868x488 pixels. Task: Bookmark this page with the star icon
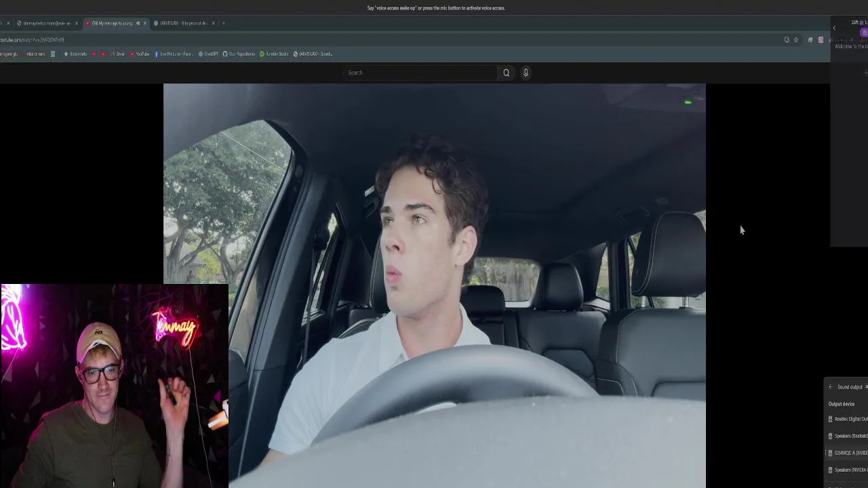click(796, 40)
